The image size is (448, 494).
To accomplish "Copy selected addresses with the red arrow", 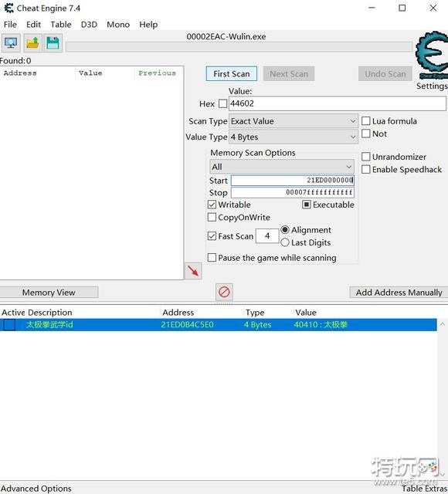I will coord(193,271).
